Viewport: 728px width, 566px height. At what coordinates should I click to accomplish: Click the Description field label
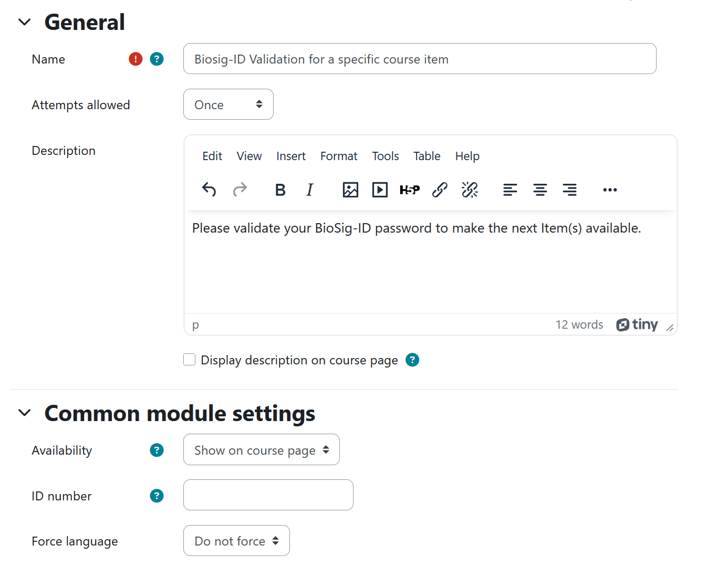64,151
